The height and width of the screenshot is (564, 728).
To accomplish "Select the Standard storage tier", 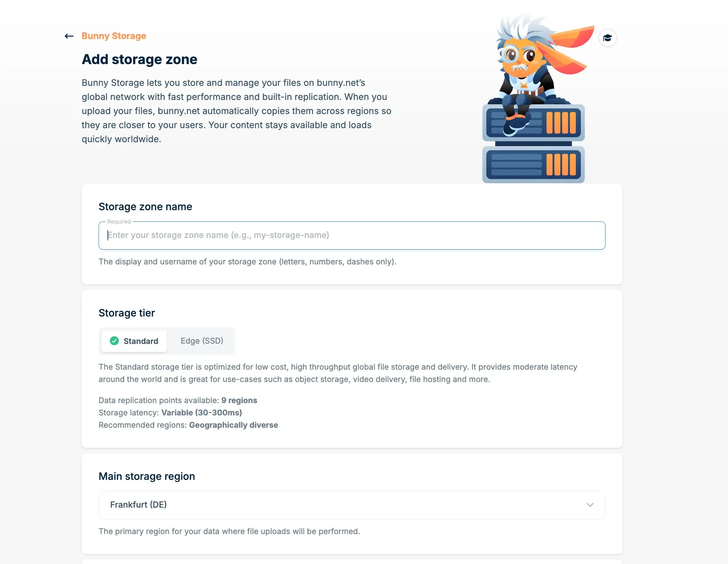I will click(x=134, y=341).
